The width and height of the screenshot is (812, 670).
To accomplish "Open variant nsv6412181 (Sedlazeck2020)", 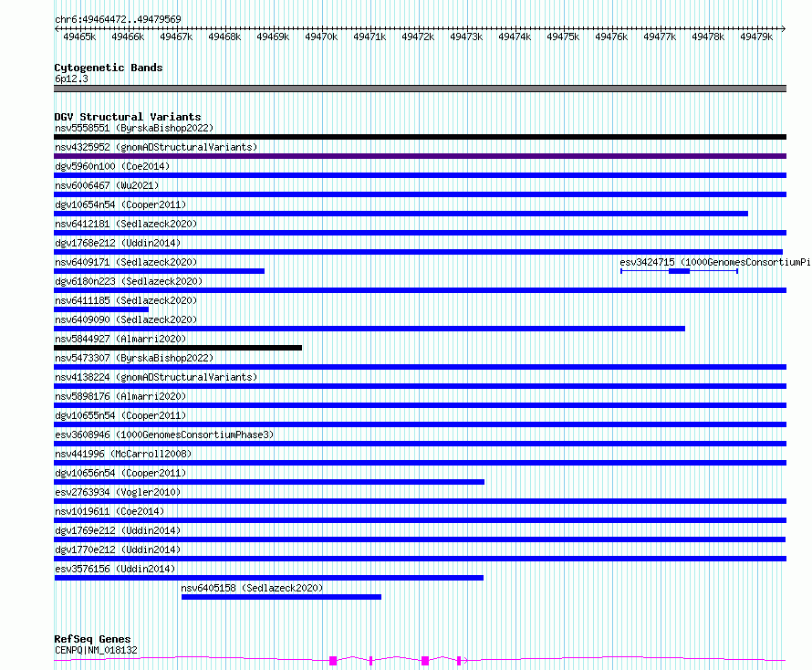I will coord(126,224).
